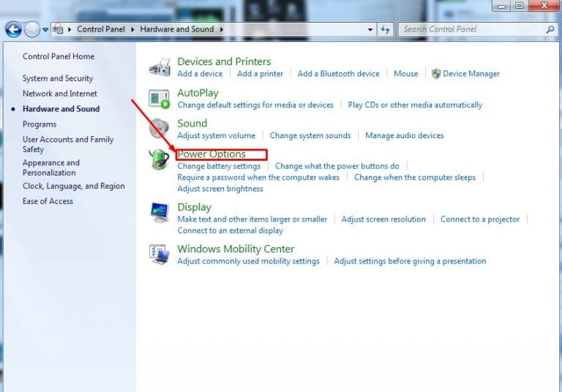Go to System and Security category
562x392 pixels.
(58, 78)
